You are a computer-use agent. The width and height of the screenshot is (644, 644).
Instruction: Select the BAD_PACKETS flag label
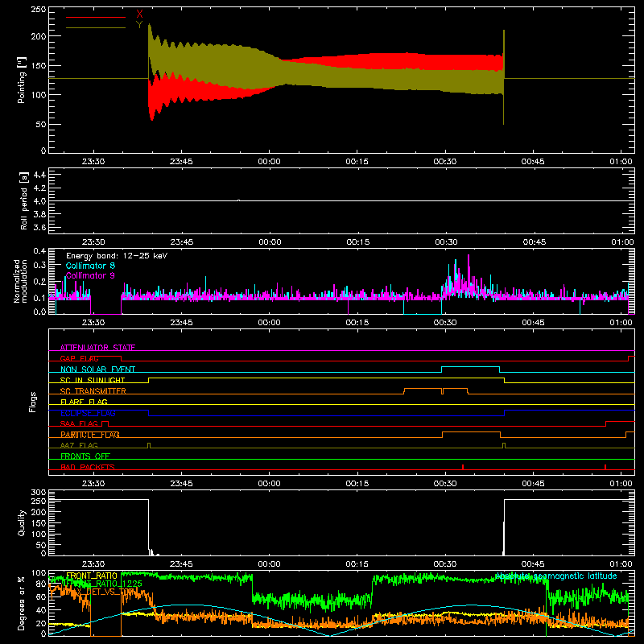[88, 467]
